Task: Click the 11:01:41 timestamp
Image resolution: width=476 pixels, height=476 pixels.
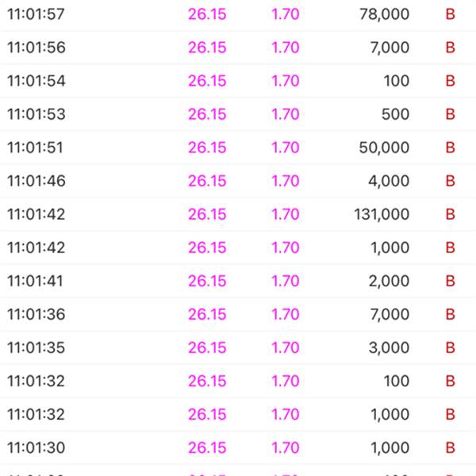Action: coord(35,281)
